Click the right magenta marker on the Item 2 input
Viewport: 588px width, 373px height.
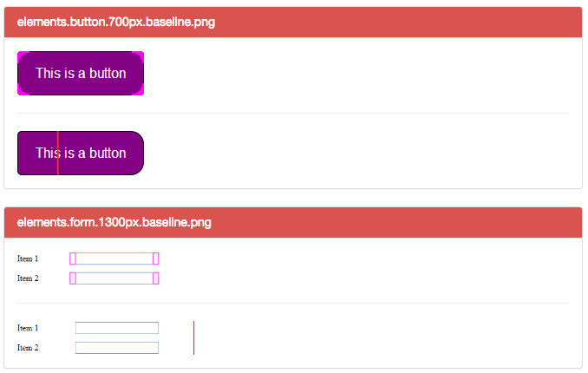point(155,278)
